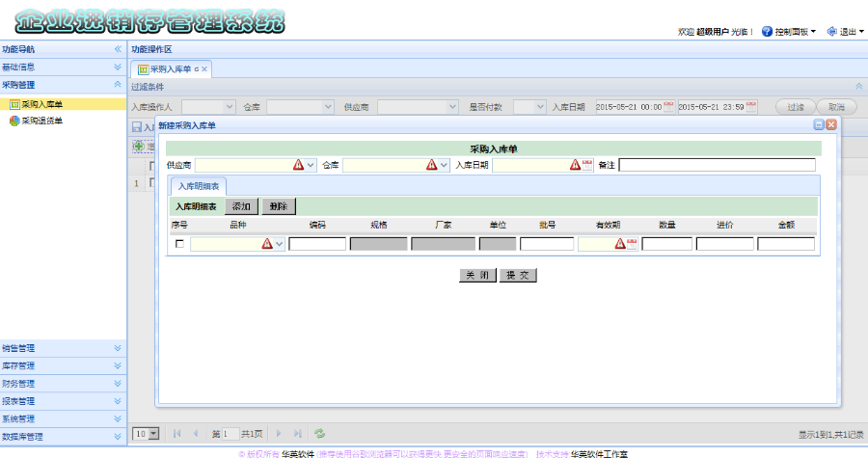Expand the 数据库管理 section
Screen dimensions: 868x458
[x=118, y=437]
